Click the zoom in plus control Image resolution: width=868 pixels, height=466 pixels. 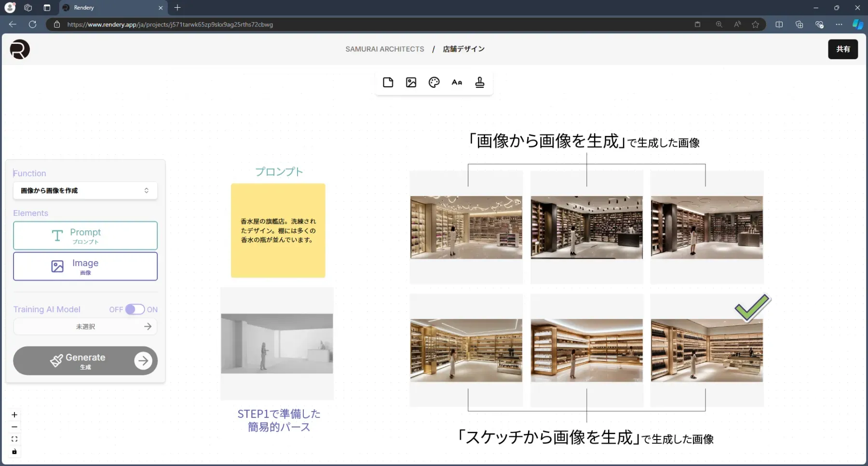[14, 414]
